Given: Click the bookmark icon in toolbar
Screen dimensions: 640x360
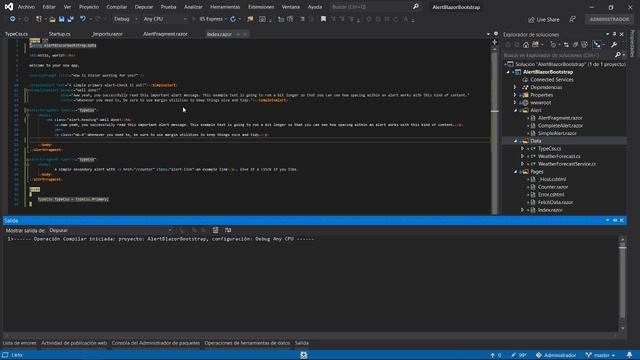Looking at the screenshot, I should (323, 19).
